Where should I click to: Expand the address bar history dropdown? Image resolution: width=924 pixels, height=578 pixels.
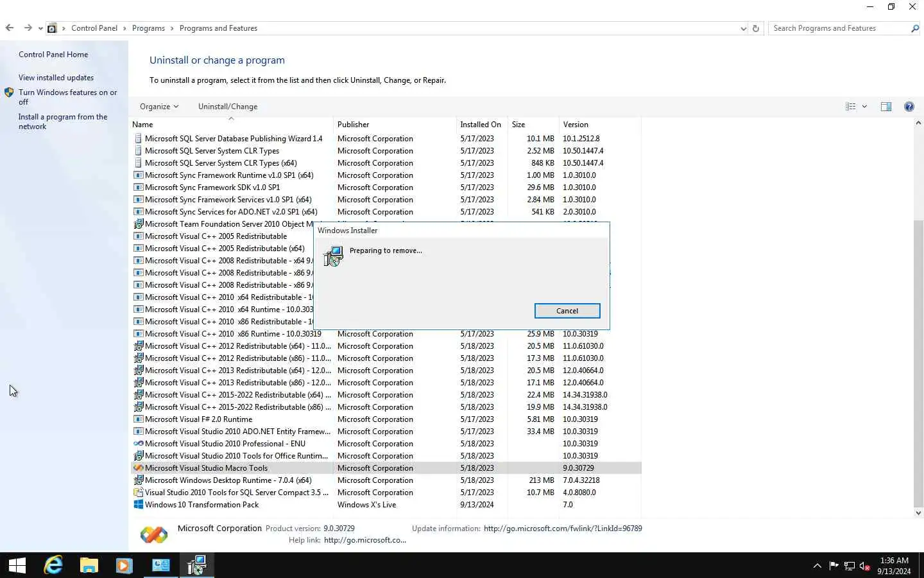[x=743, y=28]
